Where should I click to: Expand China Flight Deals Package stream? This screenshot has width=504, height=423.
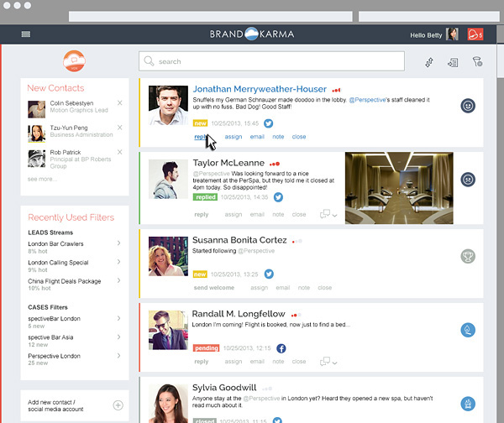(119, 280)
